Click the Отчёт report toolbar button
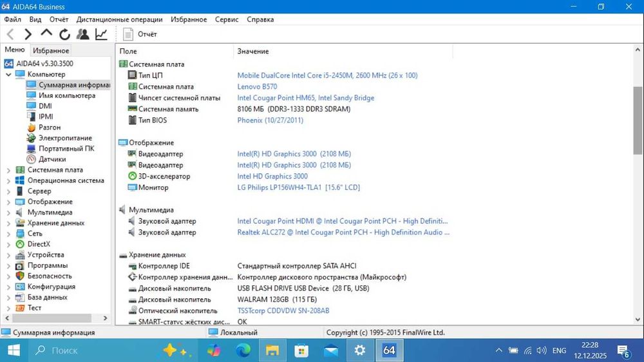Image resolution: width=644 pixels, height=362 pixels. (x=140, y=34)
